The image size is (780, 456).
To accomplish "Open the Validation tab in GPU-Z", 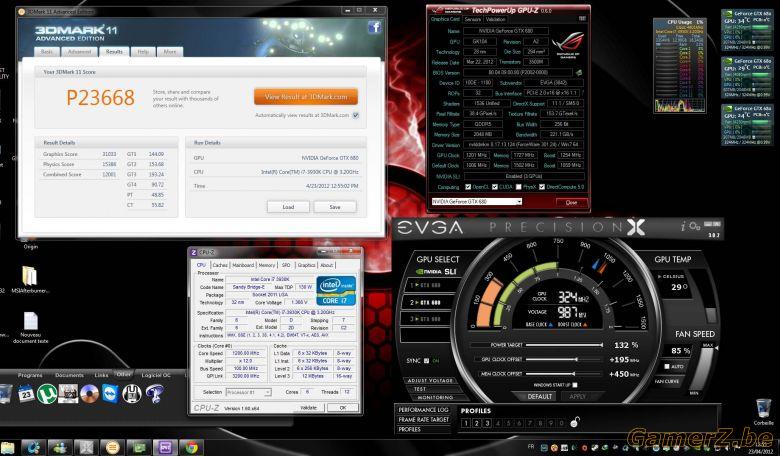I will pyautogui.click(x=495, y=19).
